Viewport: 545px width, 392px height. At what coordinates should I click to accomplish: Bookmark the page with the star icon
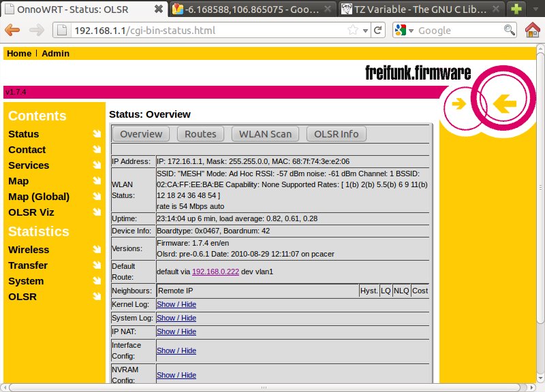(x=353, y=30)
